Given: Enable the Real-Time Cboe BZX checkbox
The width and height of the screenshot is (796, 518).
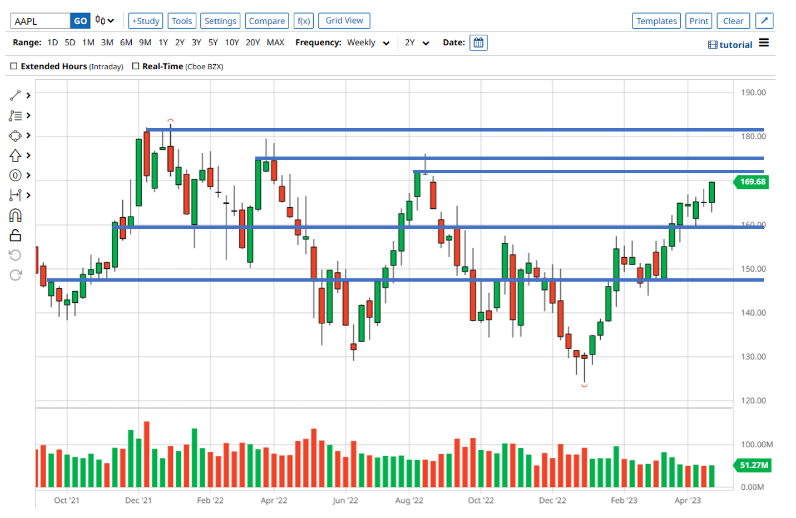Looking at the screenshot, I should click(133, 66).
